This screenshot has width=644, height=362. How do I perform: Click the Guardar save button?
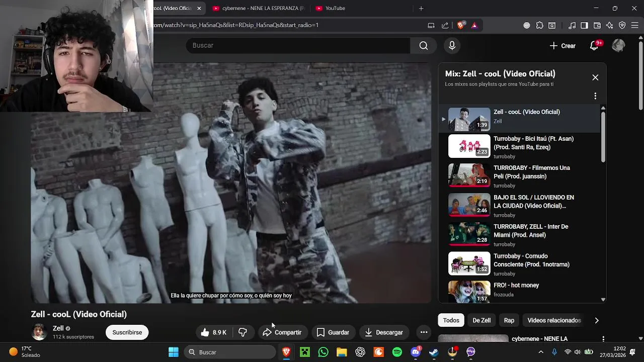tap(333, 332)
